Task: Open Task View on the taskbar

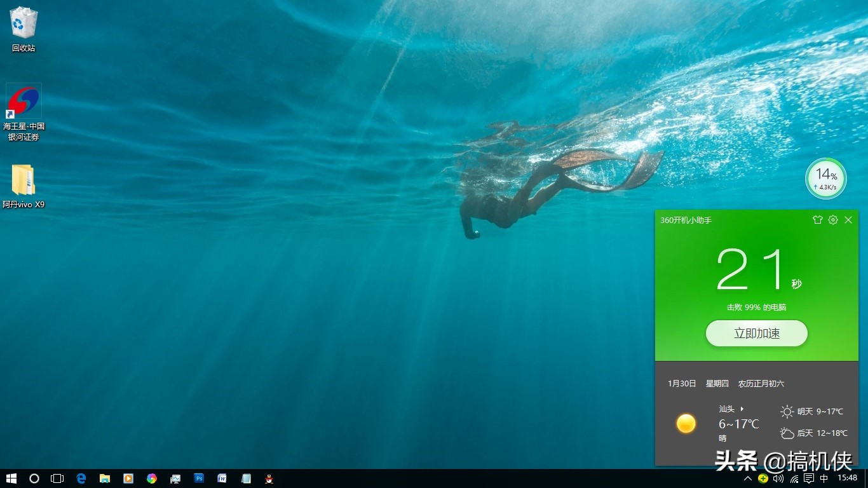Action: click(x=57, y=478)
